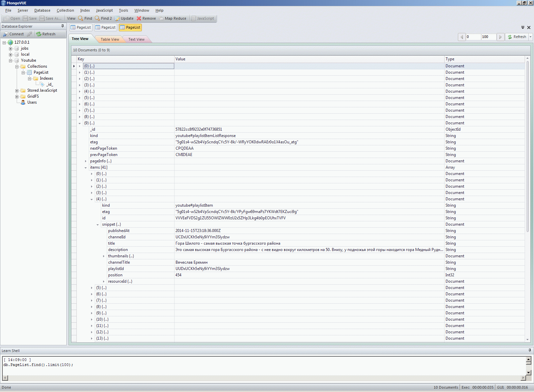
Task: Launch the Find query tool
Action: (85, 18)
